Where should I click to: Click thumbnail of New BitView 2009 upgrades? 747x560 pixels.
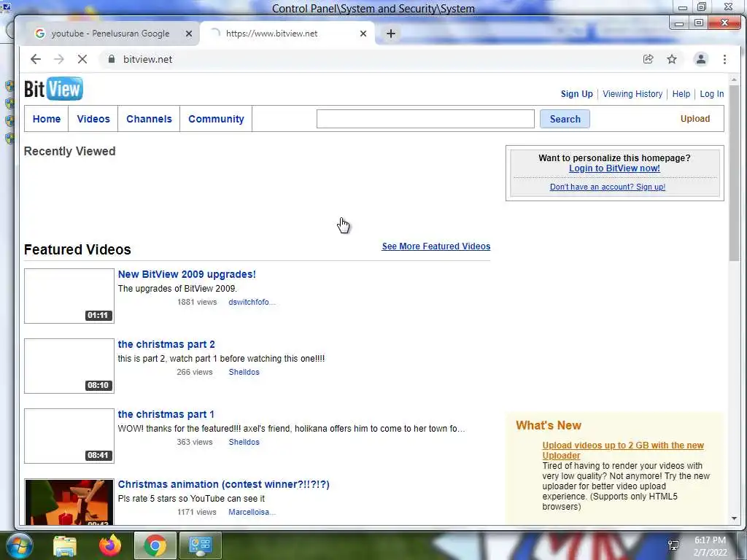tap(69, 296)
